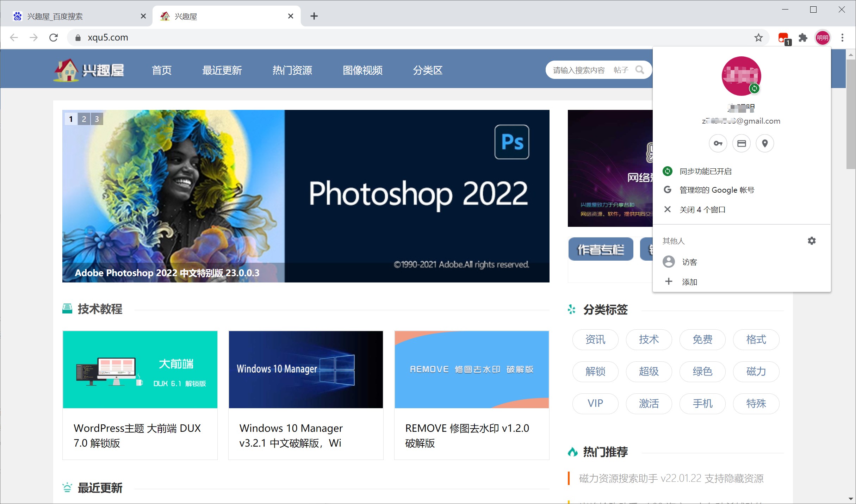
Task: Open the 图像视频 navigation item
Action: (x=363, y=70)
